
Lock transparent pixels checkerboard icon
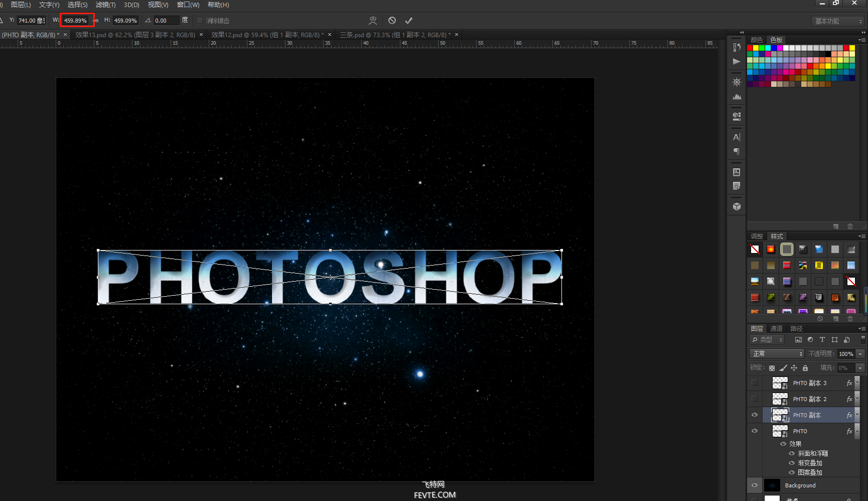772,368
